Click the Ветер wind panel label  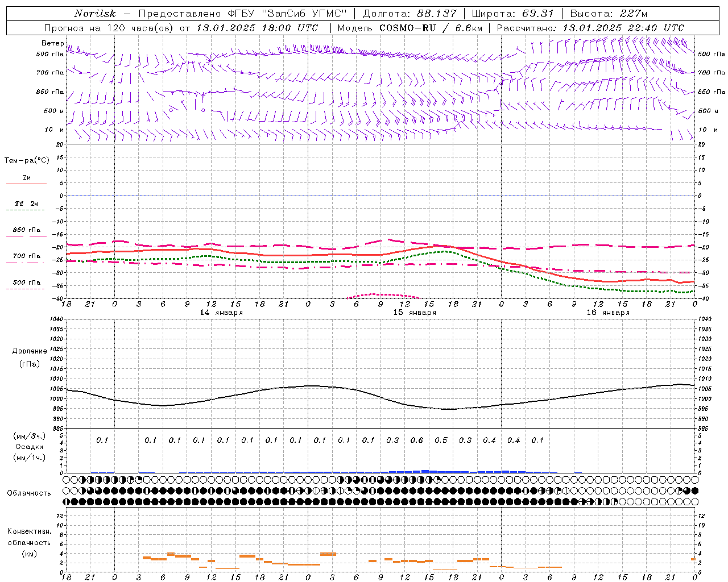52,43
